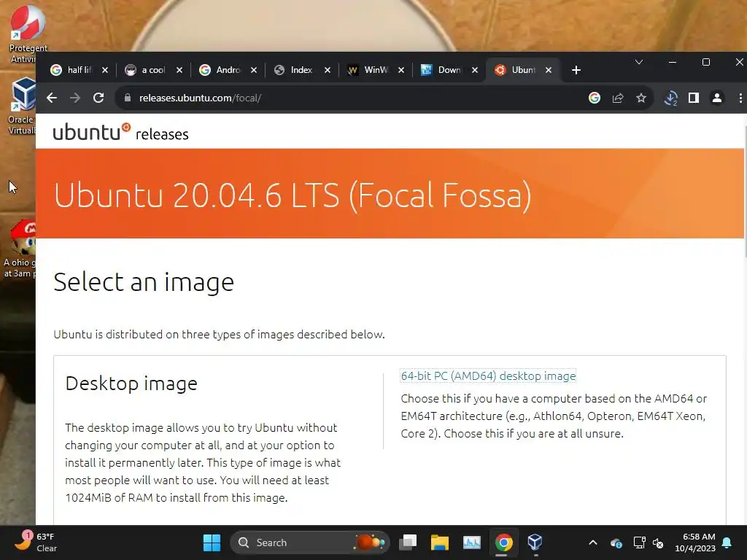Show hidden system tray icons

pos(593,542)
